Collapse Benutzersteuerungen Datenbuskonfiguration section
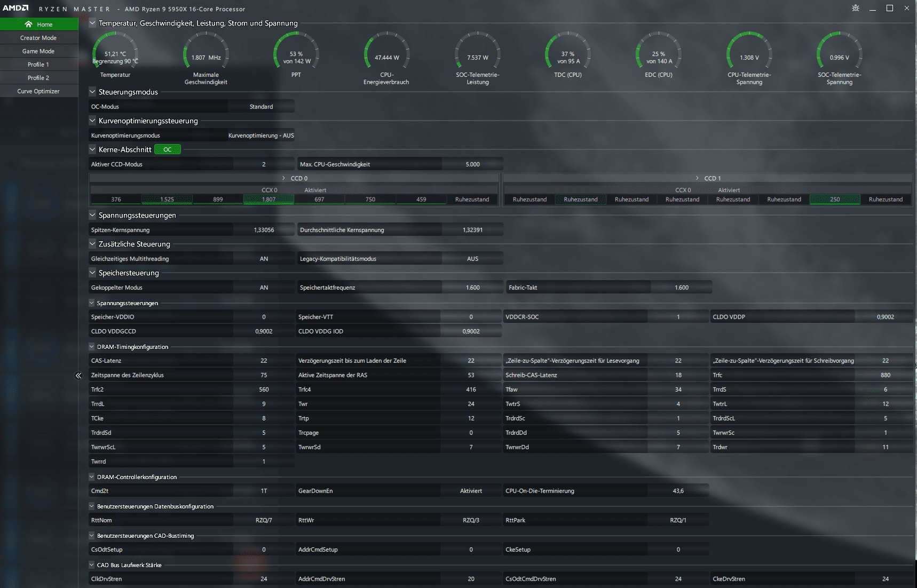 tap(92, 506)
